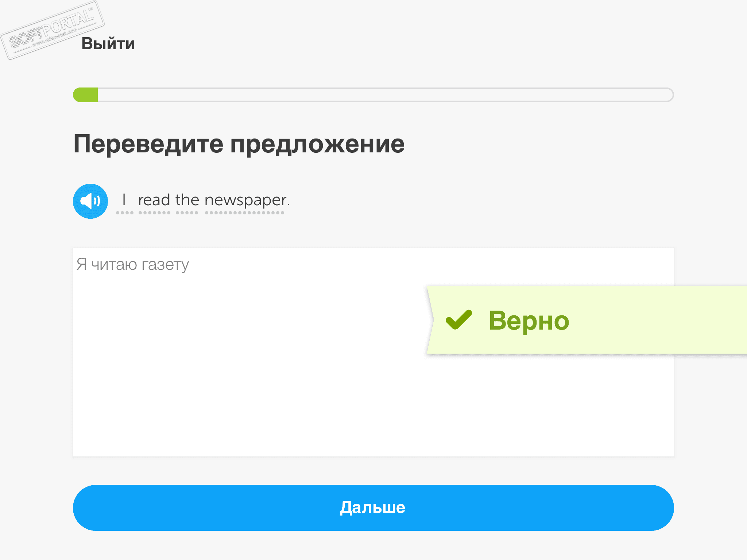Viewport: 747px width, 560px height.
Task: Click the SoftPortal watermark logo
Action: 53,30
